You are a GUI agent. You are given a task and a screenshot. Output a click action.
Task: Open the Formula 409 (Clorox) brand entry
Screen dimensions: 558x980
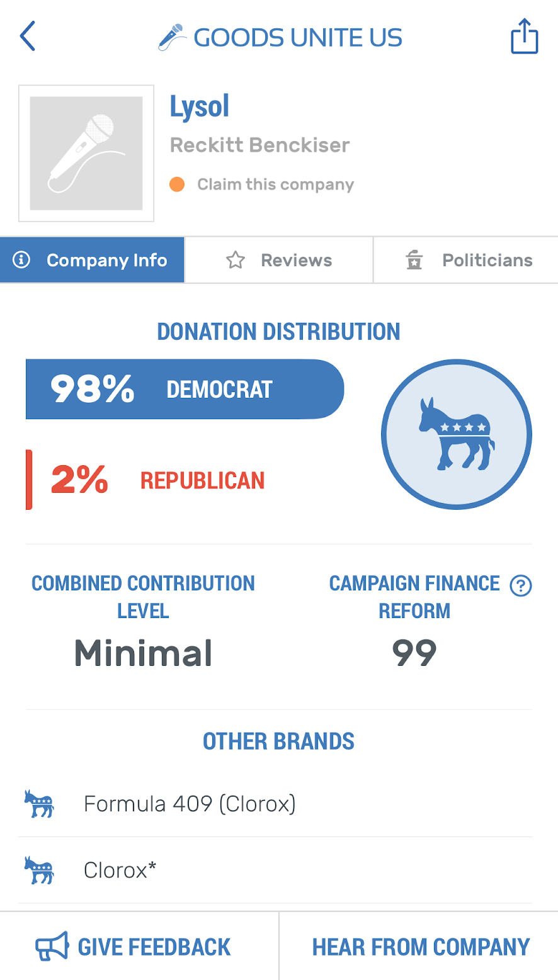click(275, 804)
